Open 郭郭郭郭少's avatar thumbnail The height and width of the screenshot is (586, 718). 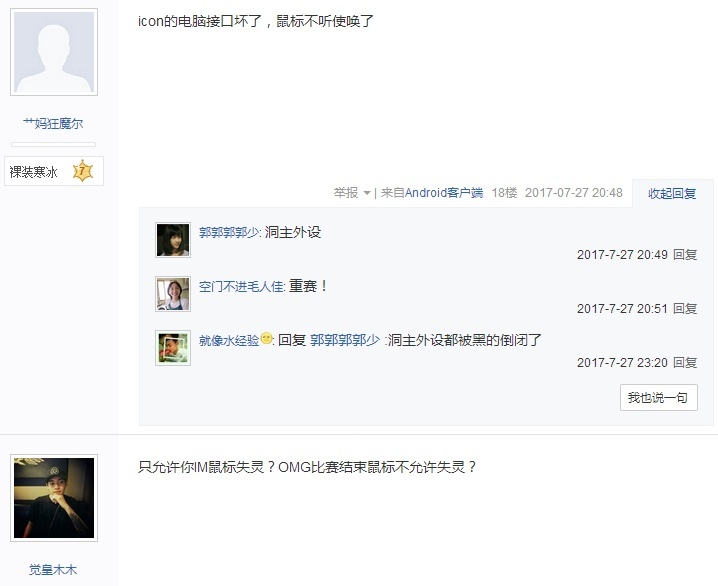coord(173,240)
